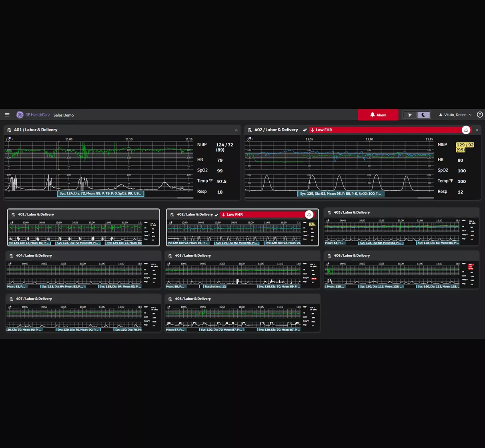The height and width of the screenshot is (448, 485).
Task: Click the Respirations: 12 annotation on 405 tile
Action: point(215,286)
